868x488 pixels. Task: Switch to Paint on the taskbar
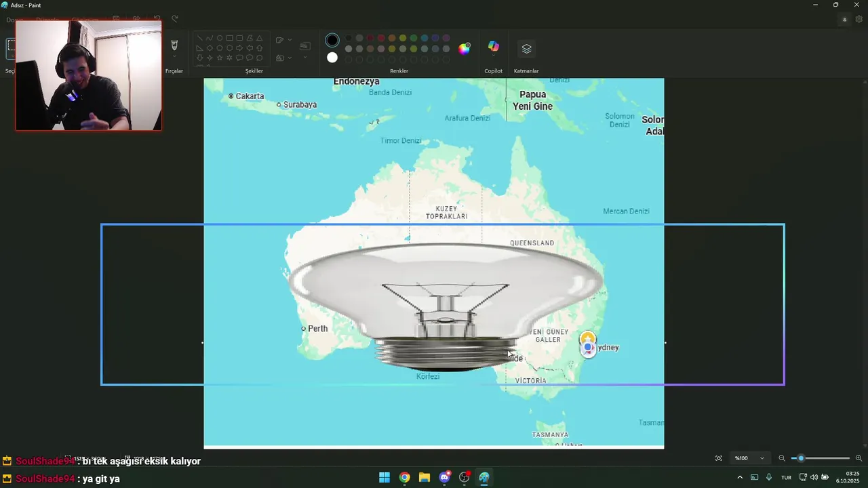(484, 477)
